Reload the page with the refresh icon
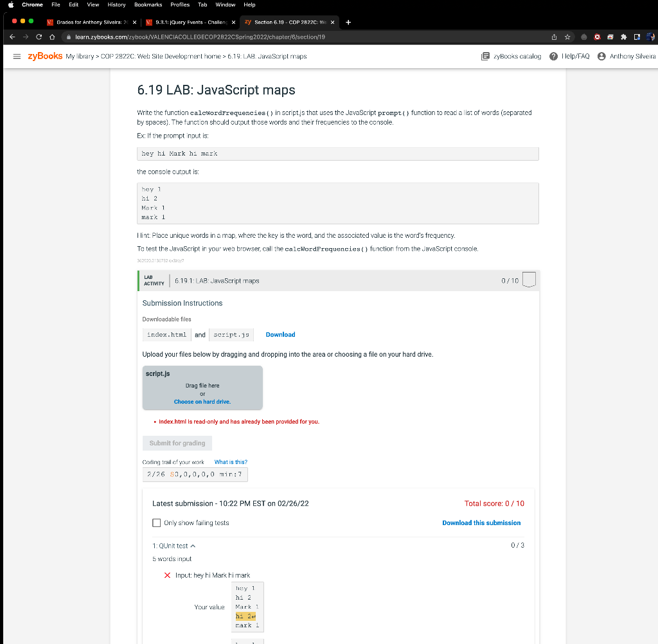The height and width of the screenshot is (644, 658). tap(40, 37)
